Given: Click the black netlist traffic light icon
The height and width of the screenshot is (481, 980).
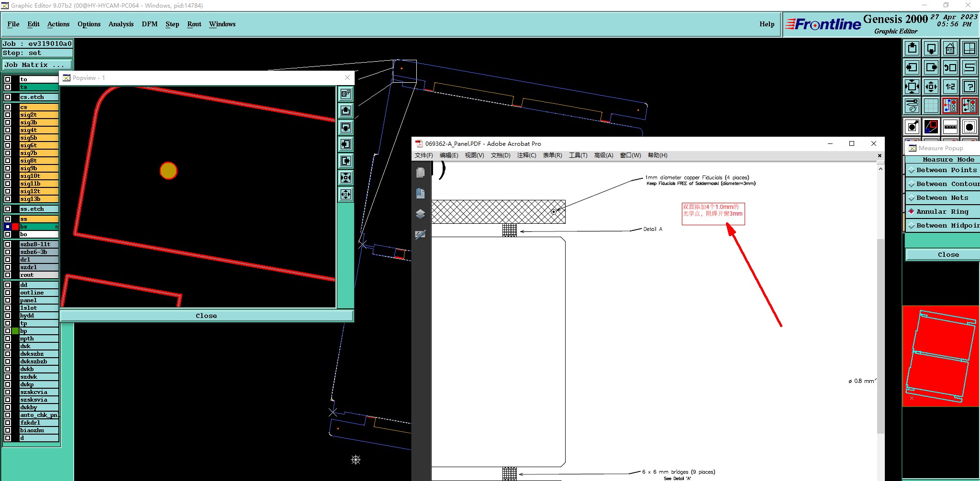Looking at the screenshot, I should tap(969, 105).
